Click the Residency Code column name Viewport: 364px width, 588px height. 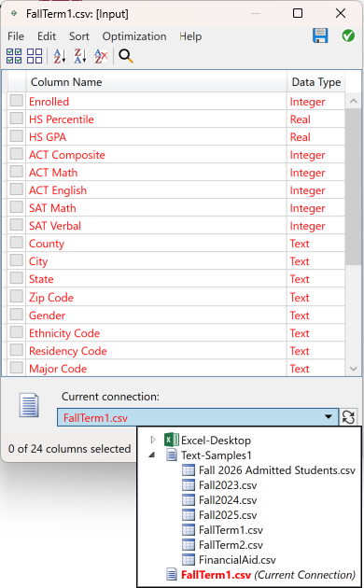coord(68,351)
